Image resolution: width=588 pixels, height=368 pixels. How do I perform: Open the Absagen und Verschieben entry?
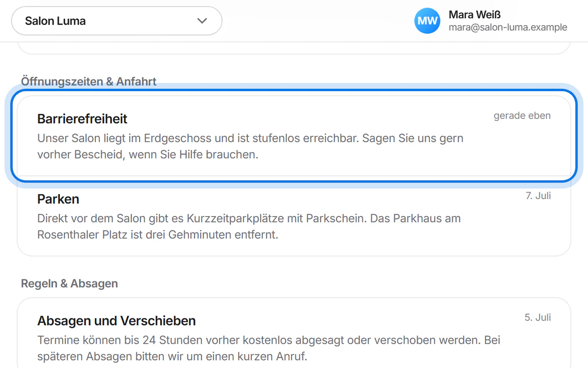pos(294,333)
